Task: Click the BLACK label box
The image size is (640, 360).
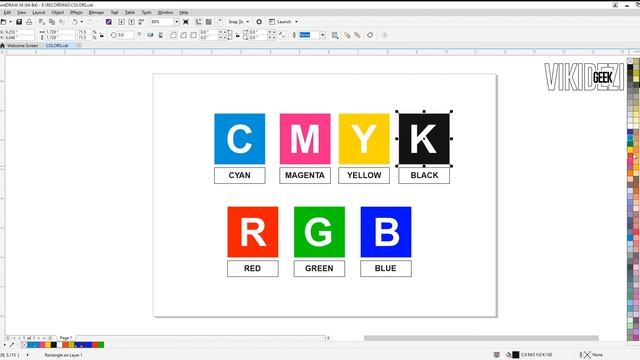Action: pyautogui.click(x=424, y=176)
